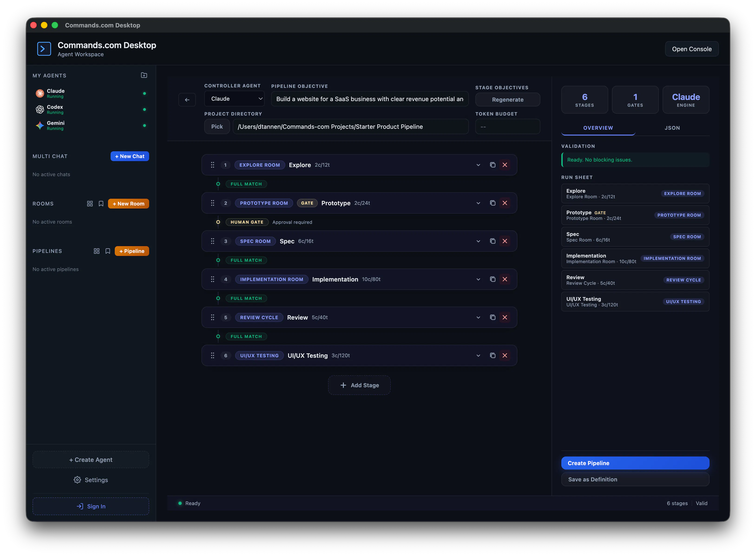This screenshot has height=556, width=756.
Task: Click the Explore stage drag handle
Action: (213, 165)
